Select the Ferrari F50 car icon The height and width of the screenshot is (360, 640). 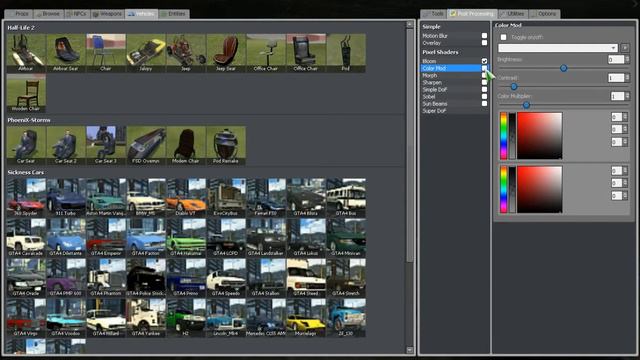(266, 198)
